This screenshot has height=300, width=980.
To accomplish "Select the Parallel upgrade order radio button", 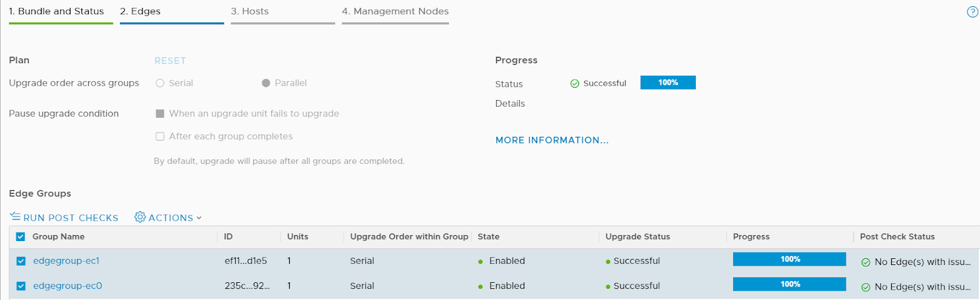I will point(266,83).
